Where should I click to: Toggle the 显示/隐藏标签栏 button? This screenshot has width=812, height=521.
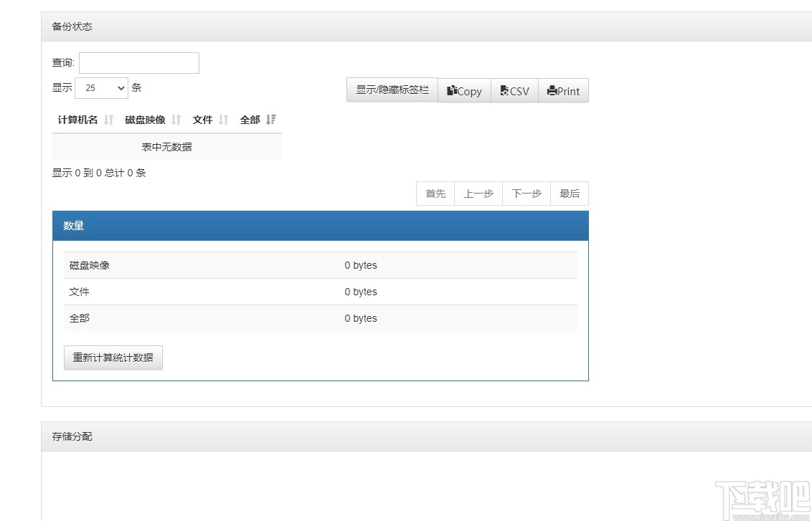coord(392,90)
